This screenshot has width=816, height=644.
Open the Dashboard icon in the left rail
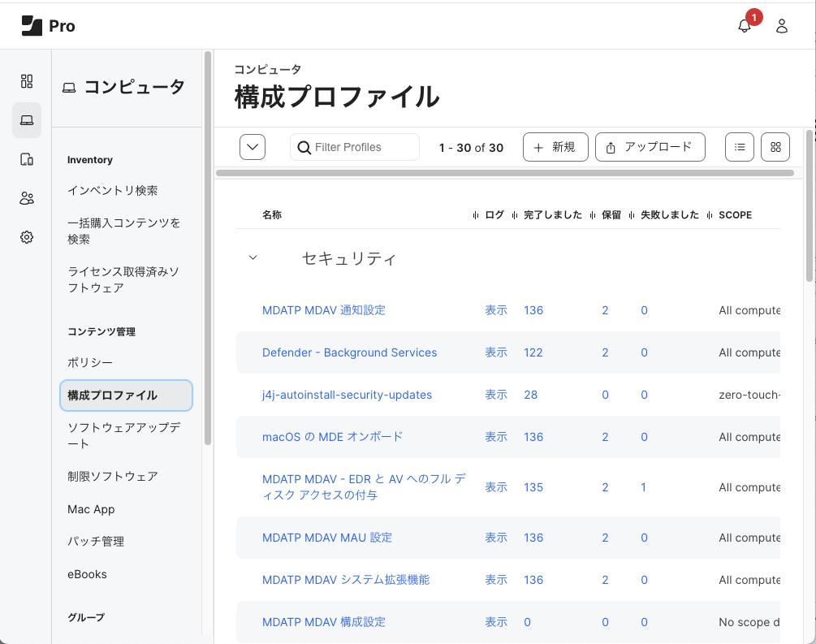click(x=27, y=81)
